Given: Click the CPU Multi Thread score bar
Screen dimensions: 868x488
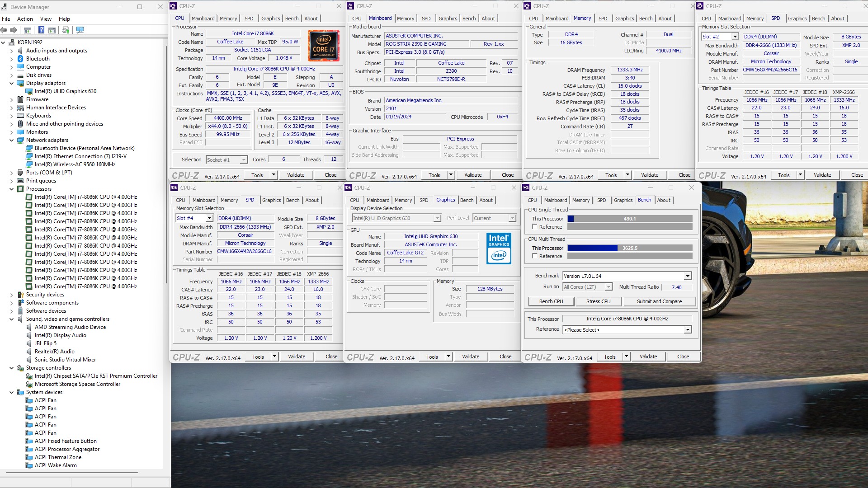Looking at the screenshot, I should pyautogui.click(x=629, y=248).
